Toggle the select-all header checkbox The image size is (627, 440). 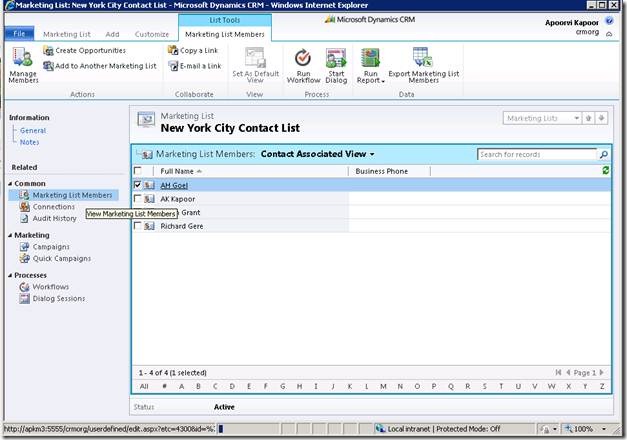coord(137,171)
